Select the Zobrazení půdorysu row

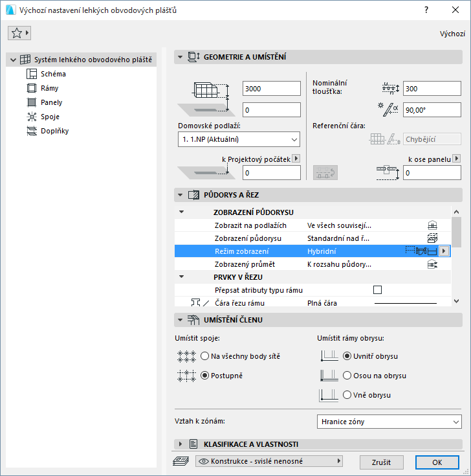click(312, 238)
